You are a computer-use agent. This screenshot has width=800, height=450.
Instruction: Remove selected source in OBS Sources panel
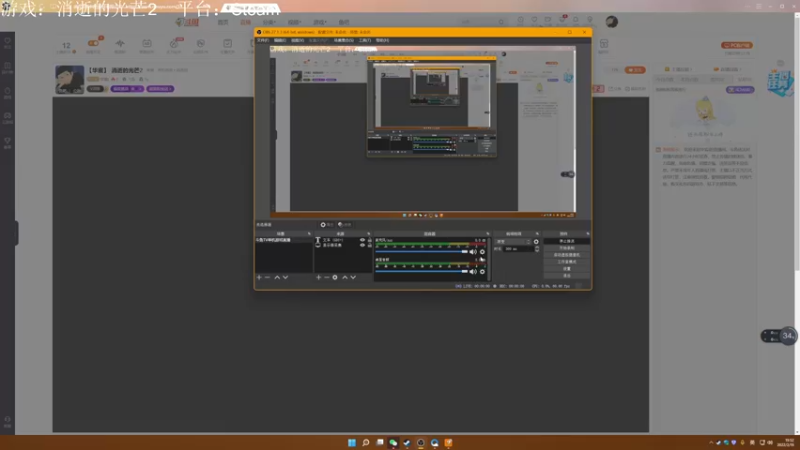pos(327,278)
